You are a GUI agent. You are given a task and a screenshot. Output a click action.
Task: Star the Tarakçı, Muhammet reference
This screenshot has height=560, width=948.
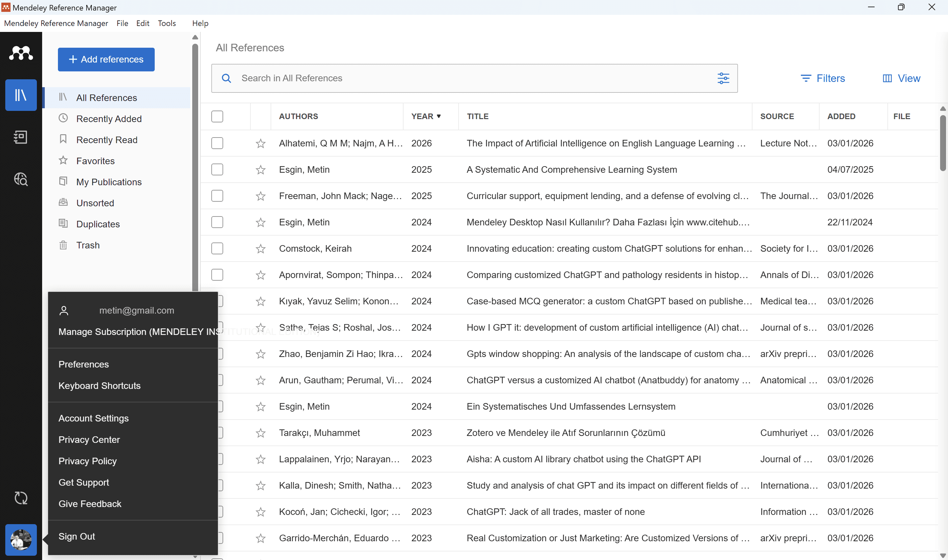pos(260,433)
